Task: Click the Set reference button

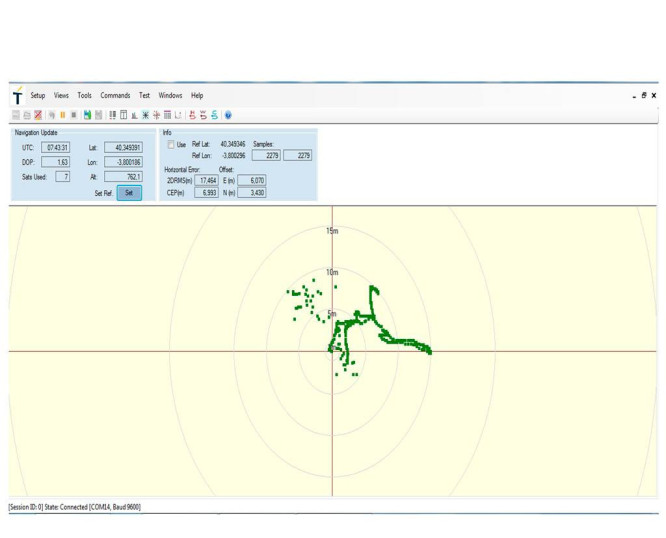Action: click(129, 193)
